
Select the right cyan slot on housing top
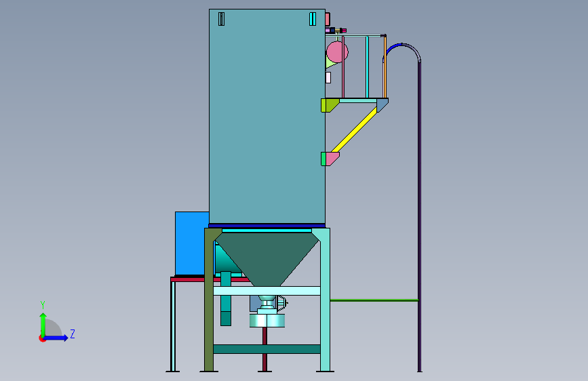point(313,19)
